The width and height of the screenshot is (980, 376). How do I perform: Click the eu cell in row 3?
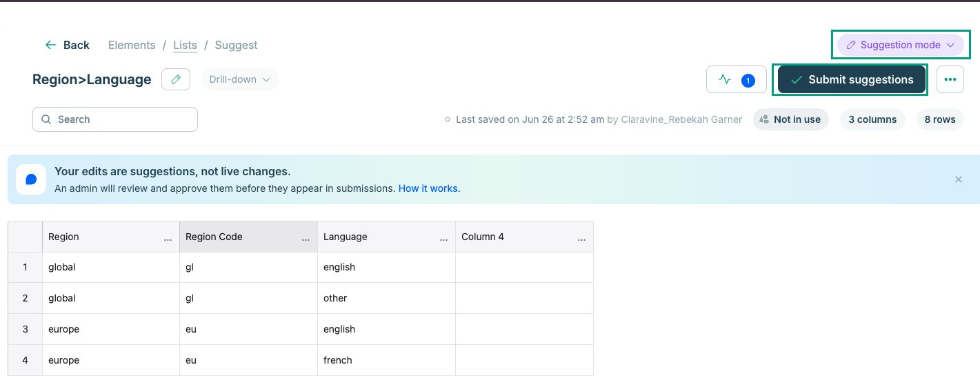tap(249, 329)
